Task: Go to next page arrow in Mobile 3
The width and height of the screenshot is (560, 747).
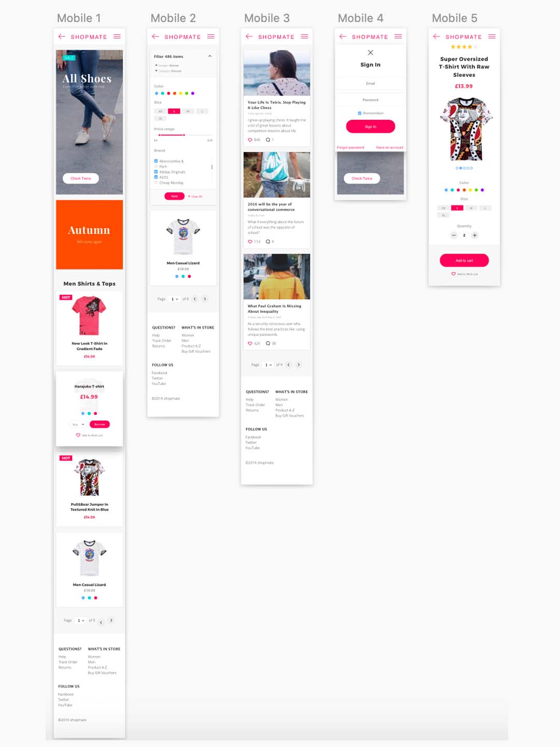Action: [x=299, y=365]
